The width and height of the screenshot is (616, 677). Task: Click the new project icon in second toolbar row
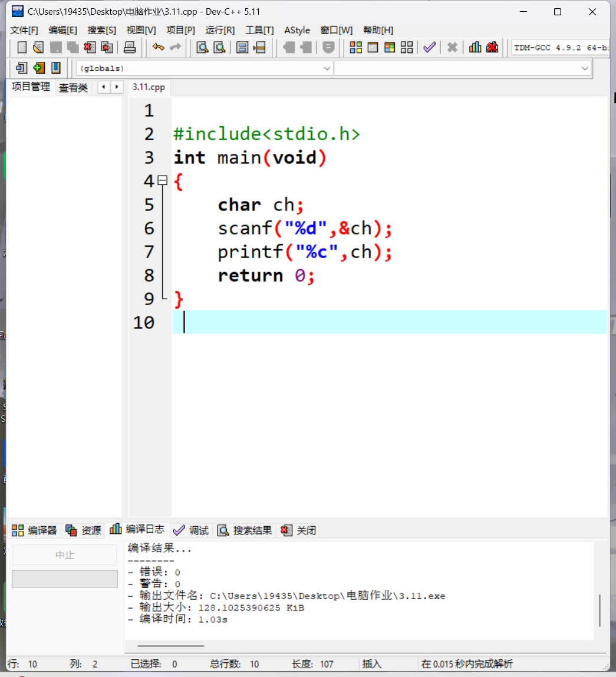click(x=22, y=68)
